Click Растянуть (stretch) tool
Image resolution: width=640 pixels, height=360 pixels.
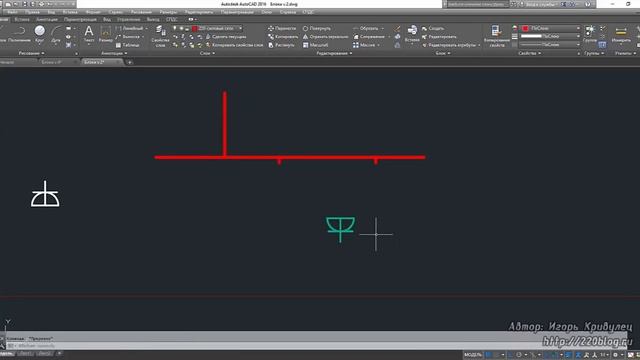(281, 45)
